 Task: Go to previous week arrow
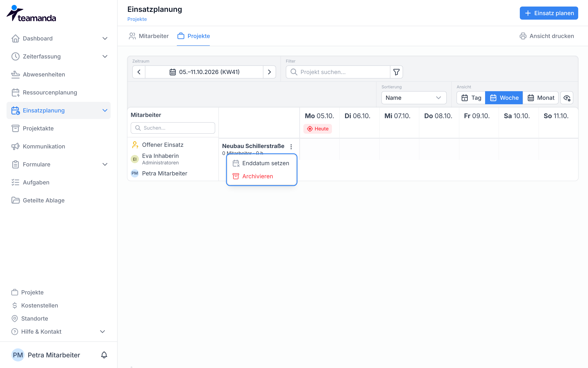click(x=139, y=72)
